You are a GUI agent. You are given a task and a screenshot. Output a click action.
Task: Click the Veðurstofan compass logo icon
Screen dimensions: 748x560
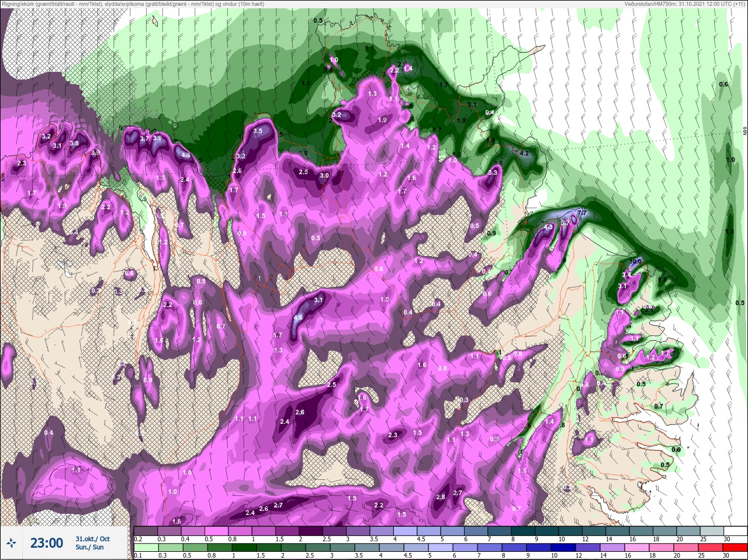[x=12, y=544]
